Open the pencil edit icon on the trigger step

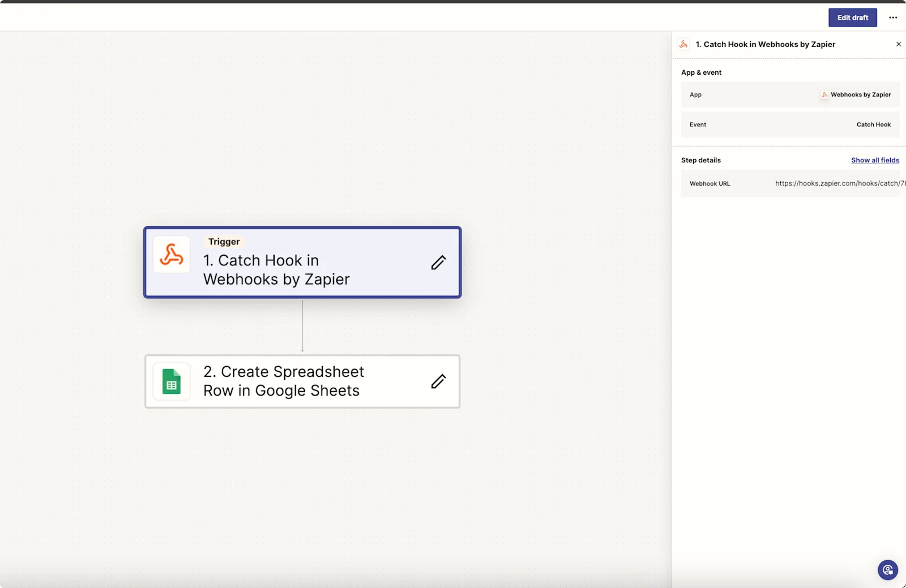coord(438,263)
